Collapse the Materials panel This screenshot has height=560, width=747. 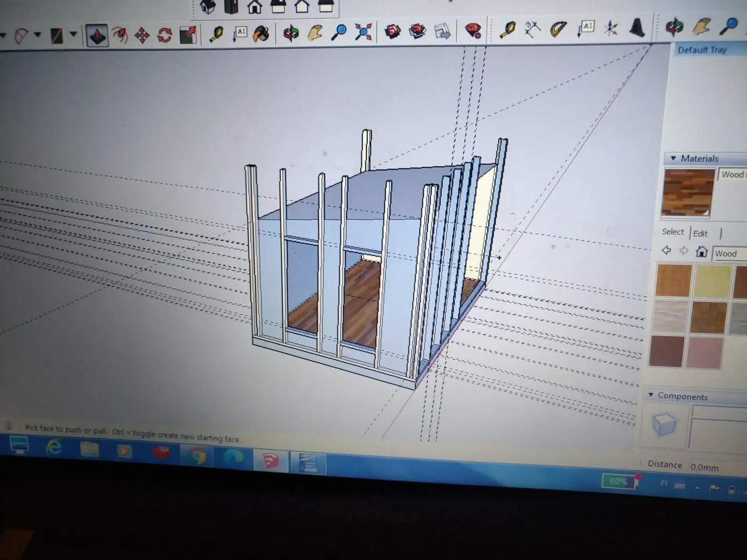pos(673,158)
